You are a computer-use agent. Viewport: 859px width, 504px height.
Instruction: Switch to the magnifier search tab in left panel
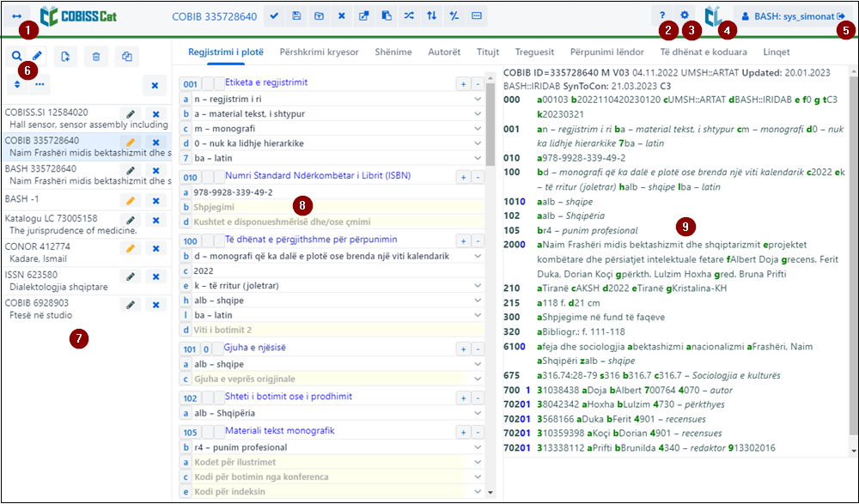(17, 56)
